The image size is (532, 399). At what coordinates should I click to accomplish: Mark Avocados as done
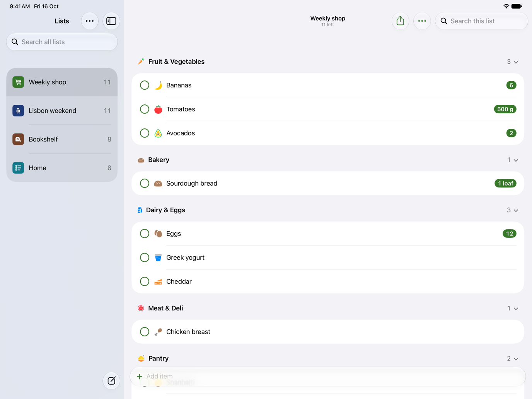(145, 133)
